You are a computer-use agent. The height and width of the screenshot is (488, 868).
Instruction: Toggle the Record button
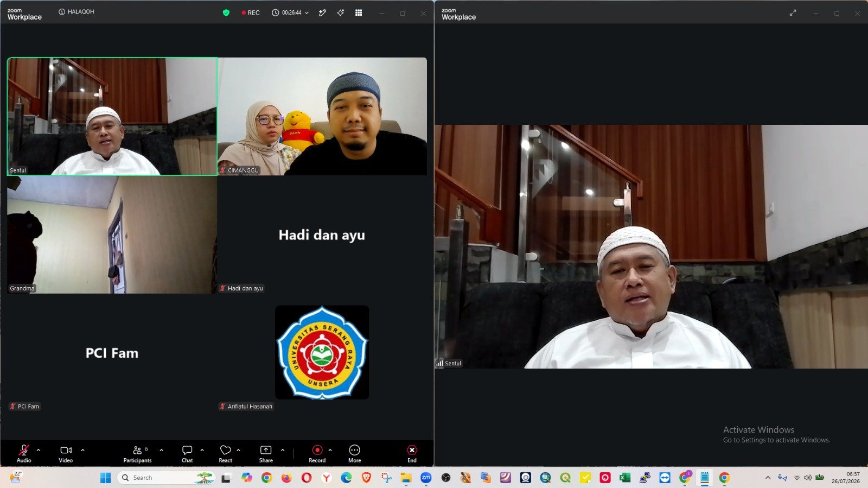pyautogui.click(x=317, y=454)
